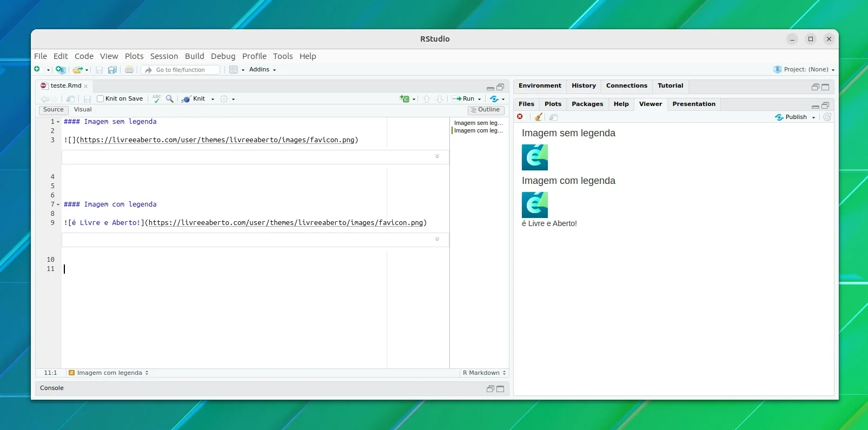Collapse the section fold arrow on line 1

click(x=58, y=122)
